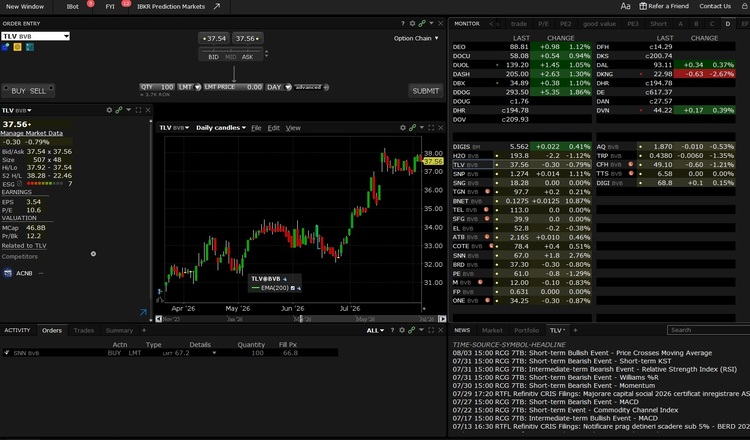Click chart timeline left arrow
Screen dimensions: 750x440
click(158, 319)
